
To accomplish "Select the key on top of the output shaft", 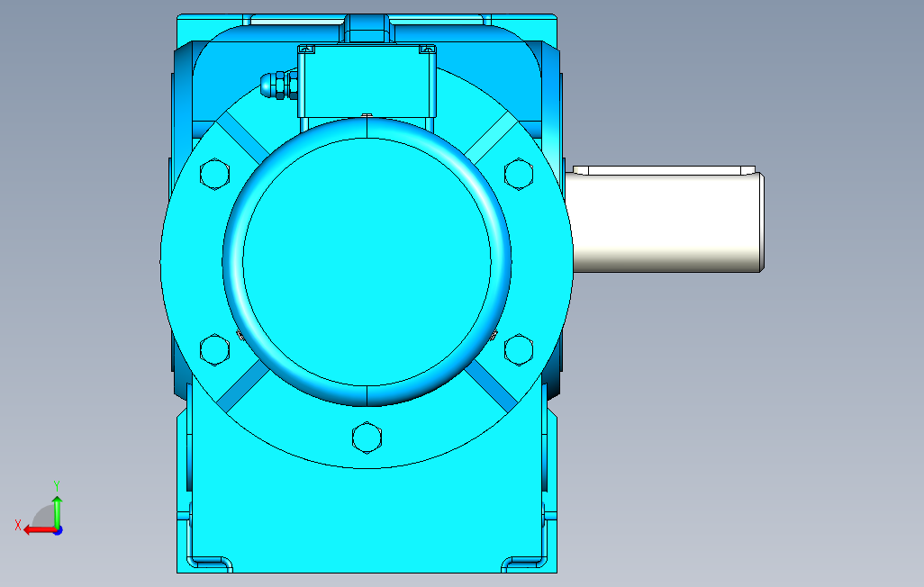I will [664, 170].
